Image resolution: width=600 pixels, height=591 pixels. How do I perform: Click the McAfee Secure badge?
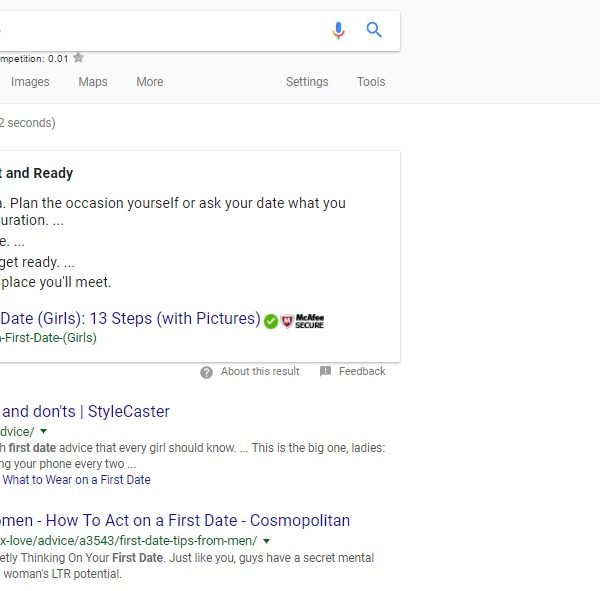[x=303, y=321]
